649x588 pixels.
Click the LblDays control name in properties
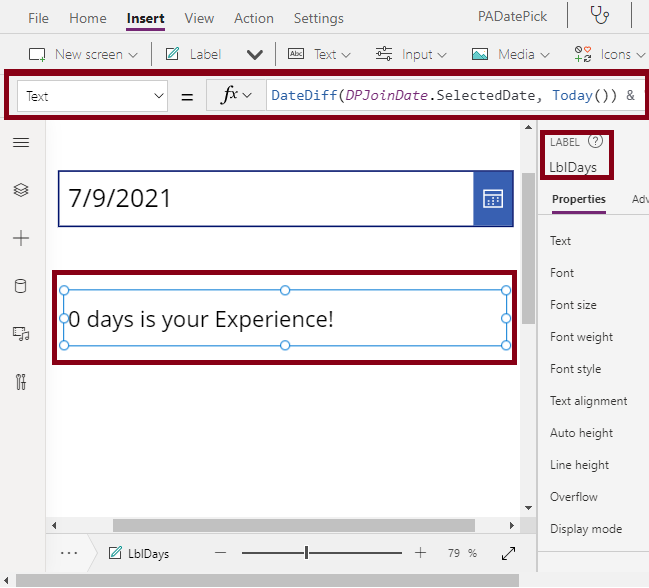point(573,167)
